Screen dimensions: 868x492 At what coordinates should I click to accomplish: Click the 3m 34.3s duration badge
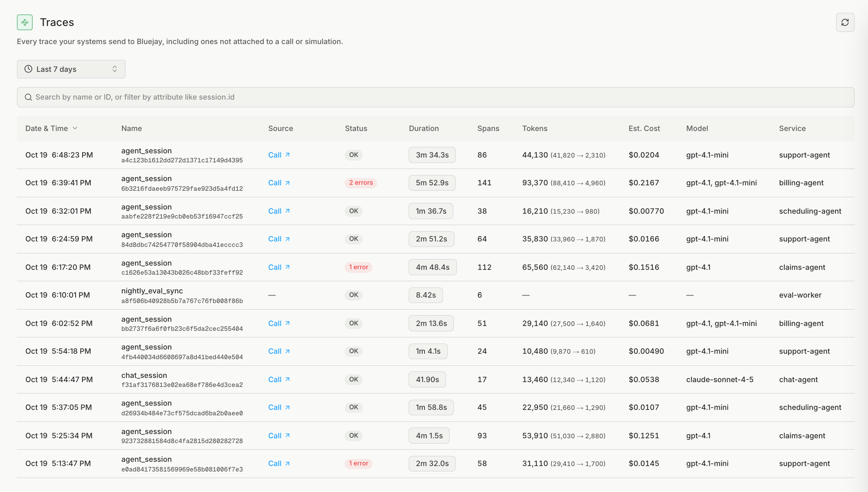432,155
